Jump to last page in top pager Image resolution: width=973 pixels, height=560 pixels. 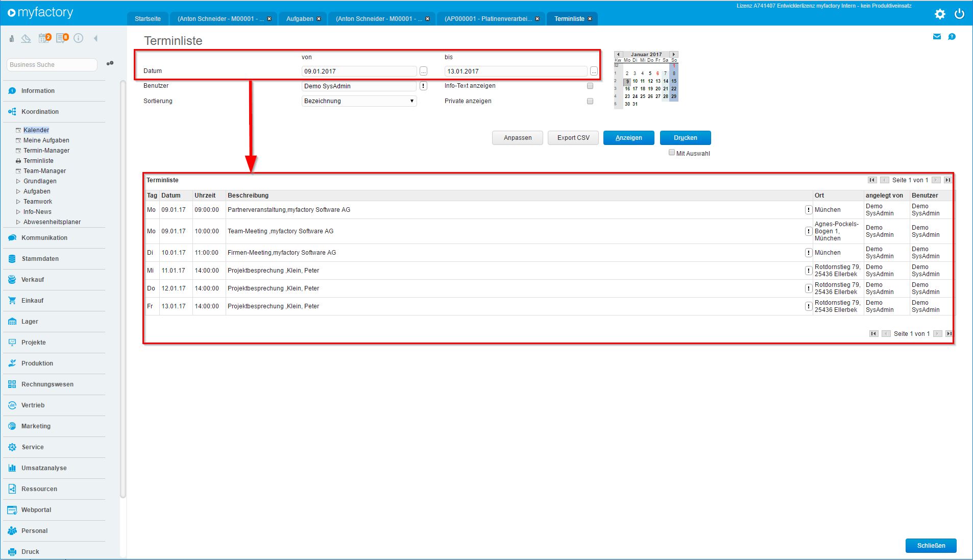(948, 180)
